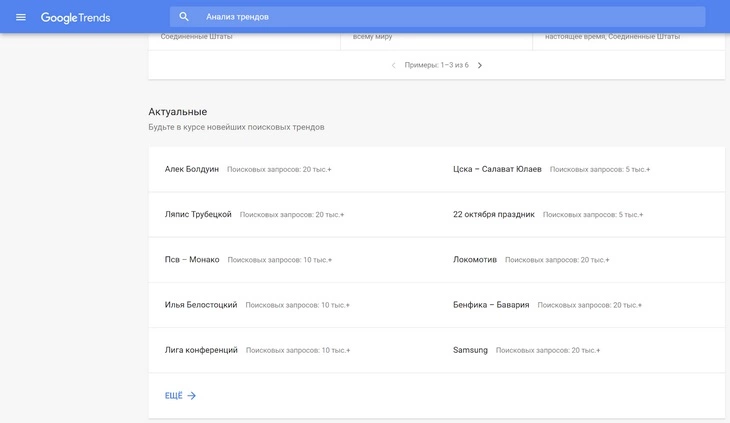Click search count beside 'Илья Белостоцкий'

pyautogui.click(x=297, y=305)
